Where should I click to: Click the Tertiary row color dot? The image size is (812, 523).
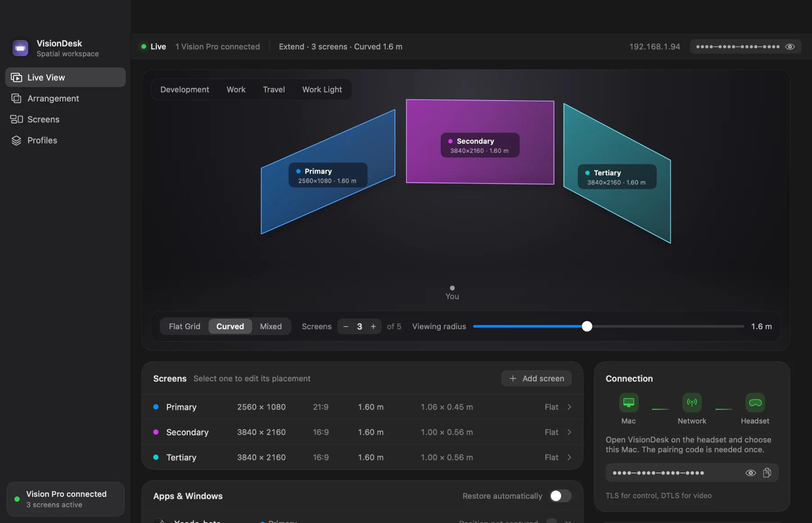tap(156, 457)
